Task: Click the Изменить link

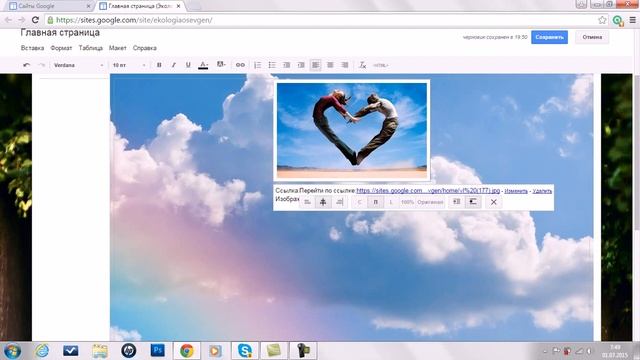Action: coord(516,191)
